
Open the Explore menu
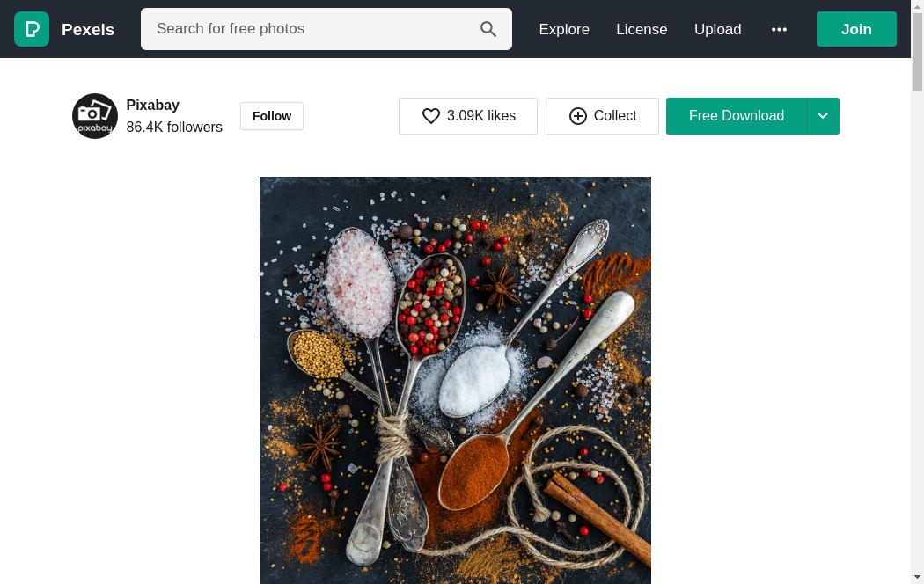(564, 29)
